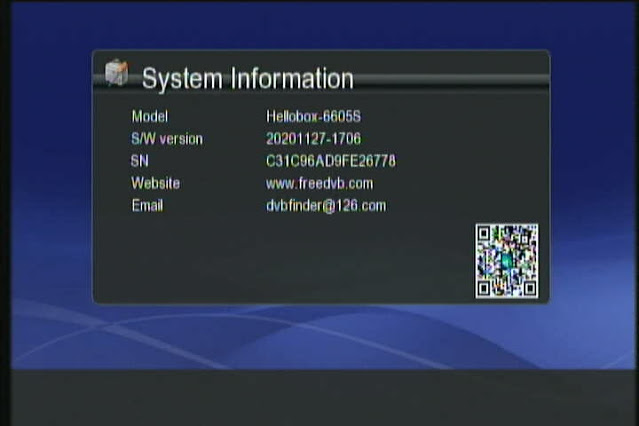Screen dimensions: 639x426
Task: Select the Model label
Action: click(150, 117)
